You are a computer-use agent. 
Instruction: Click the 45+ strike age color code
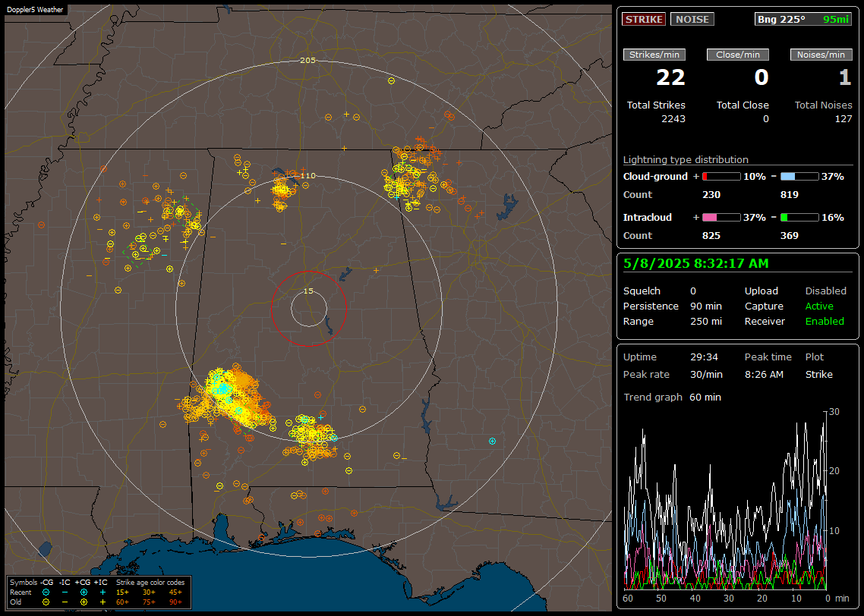[175, 592]
